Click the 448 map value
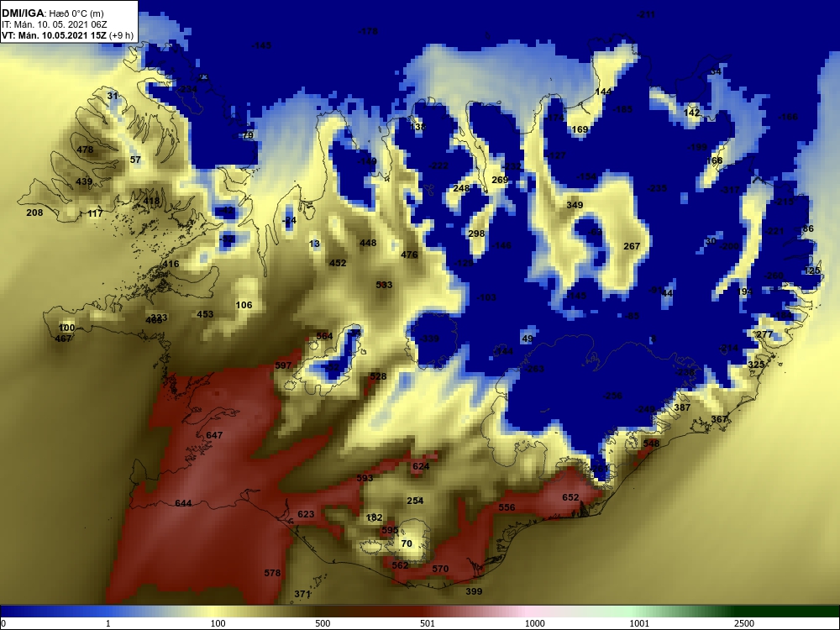This screenshot has height=630, width=840. pos(368,243)
